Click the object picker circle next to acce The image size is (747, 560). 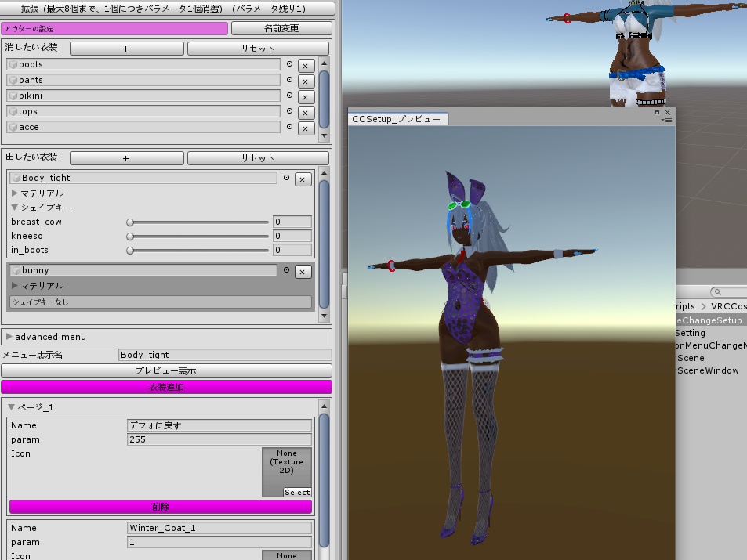(289, 128)
